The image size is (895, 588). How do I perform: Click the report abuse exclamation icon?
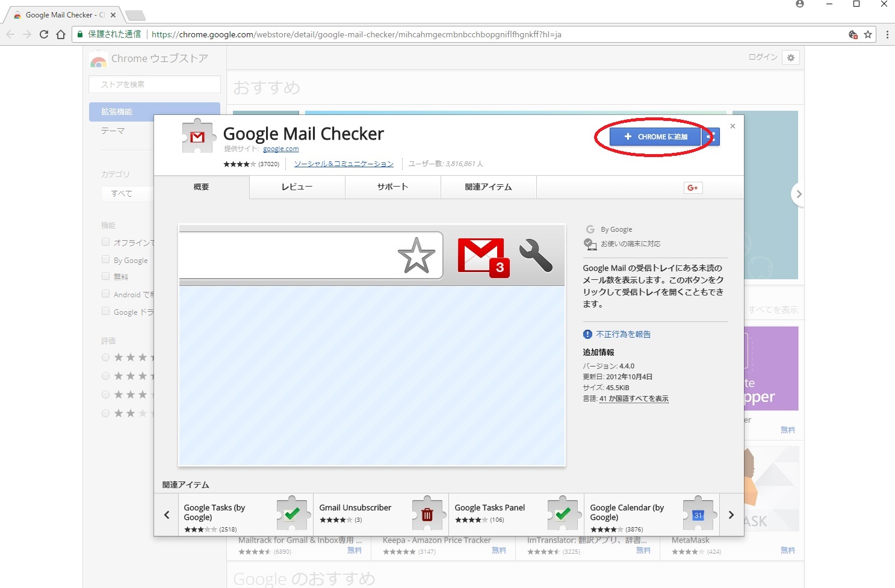pyautogui.click(x=587, y=334)
